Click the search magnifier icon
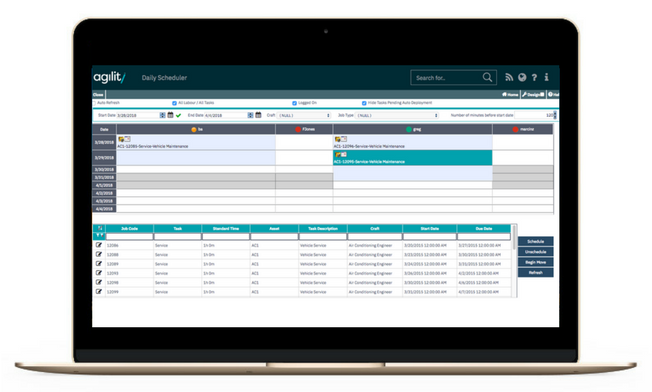This screenshot has width=652, height=392. (487, 77)
